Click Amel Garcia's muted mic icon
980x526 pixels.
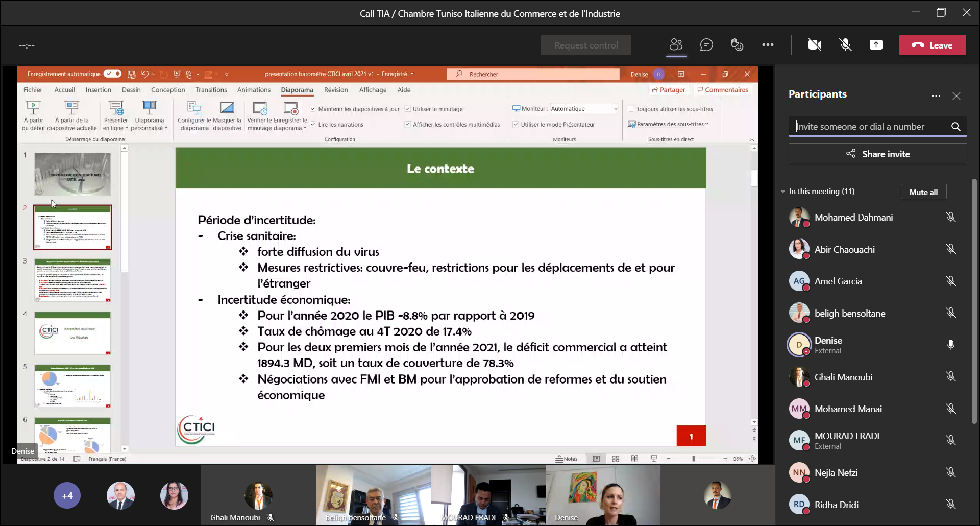point(950,281)
